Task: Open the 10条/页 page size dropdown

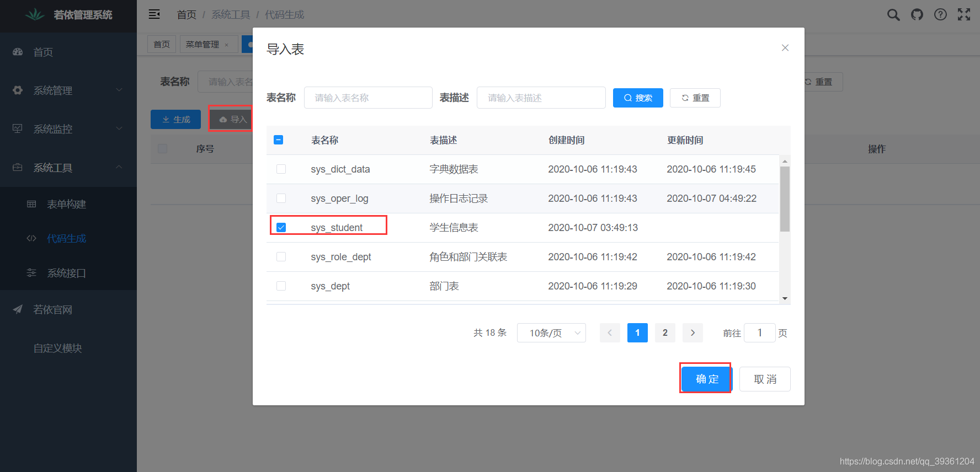Action: (x=551, y=332)
